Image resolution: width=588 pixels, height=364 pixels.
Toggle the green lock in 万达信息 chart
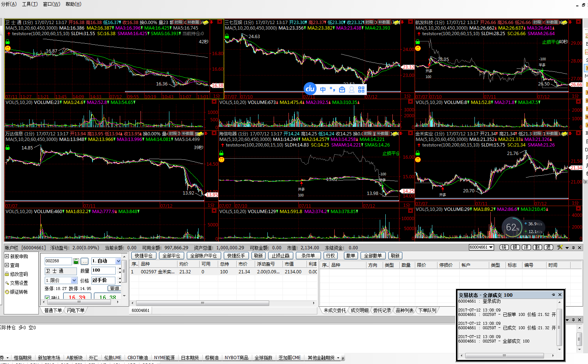point(7,148)
